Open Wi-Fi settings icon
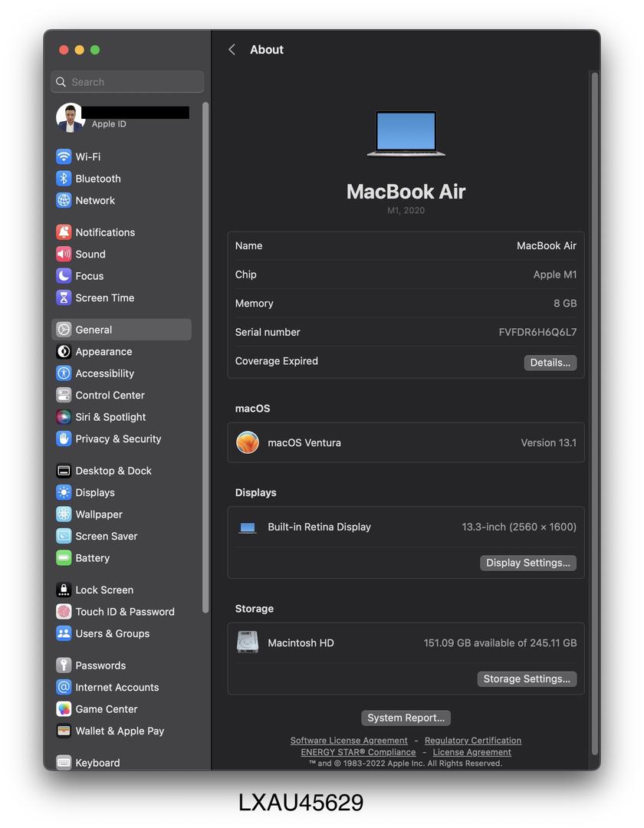644x828 pixels. click(x=64, y=157)
